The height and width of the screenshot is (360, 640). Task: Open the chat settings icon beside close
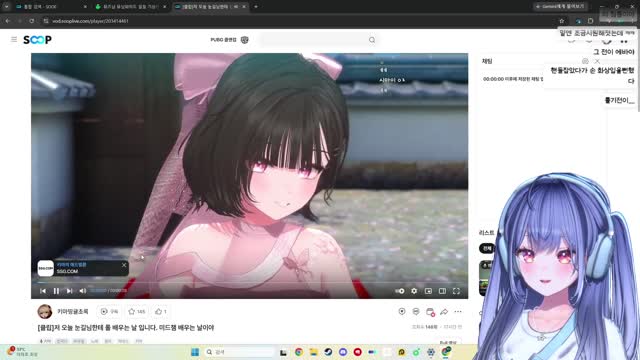585,61
